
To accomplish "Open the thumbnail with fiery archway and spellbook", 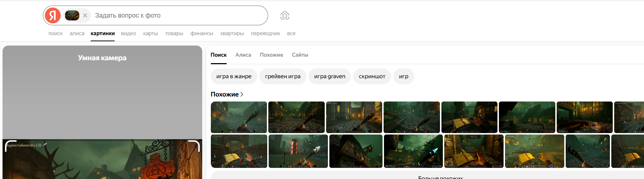I will tap(239, 151).
